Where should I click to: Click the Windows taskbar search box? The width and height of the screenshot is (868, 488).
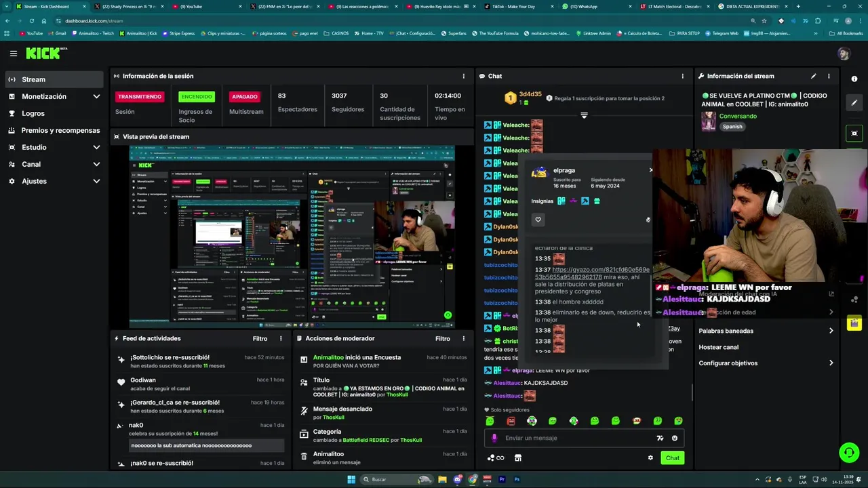tap(397, 479)
